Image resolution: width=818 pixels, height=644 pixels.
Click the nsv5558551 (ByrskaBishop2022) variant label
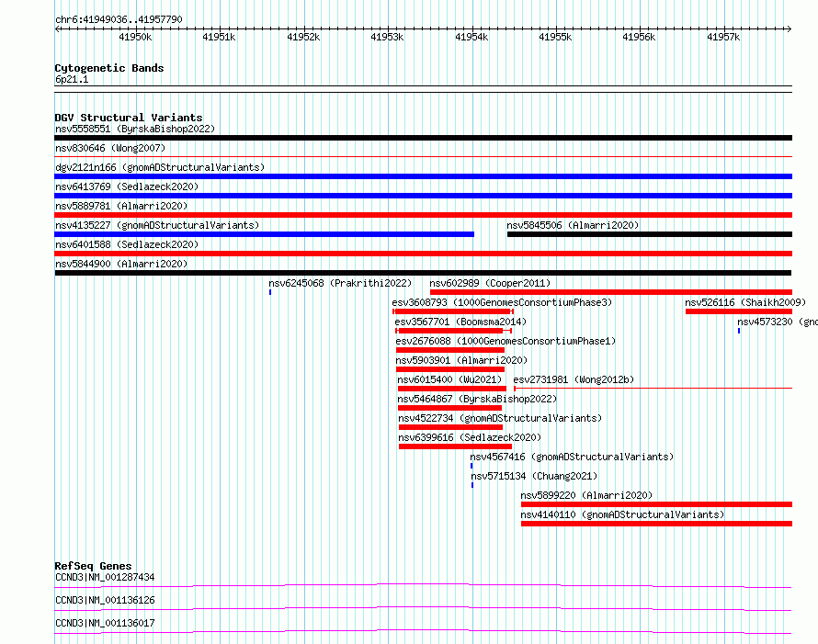pyautogui.click(x=134, y=129)
